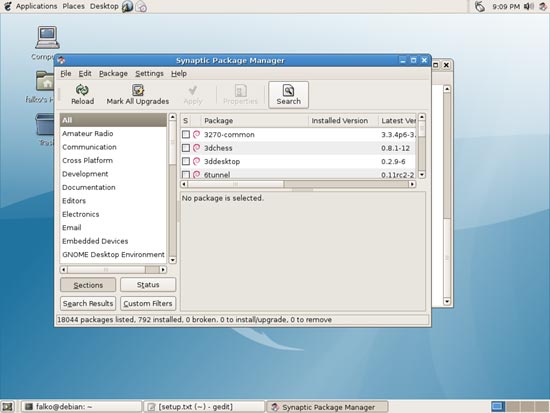Open the Edit menu

(85, 73)
